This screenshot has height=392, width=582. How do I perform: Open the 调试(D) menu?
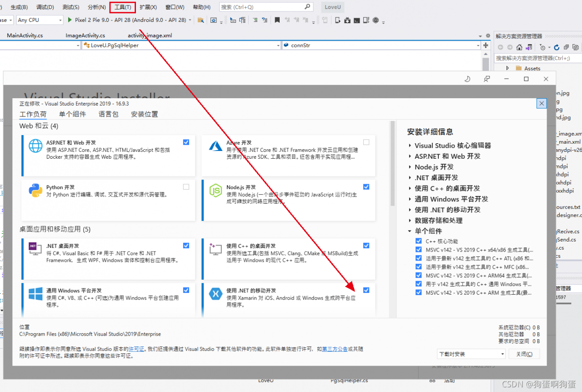[45, 7]
